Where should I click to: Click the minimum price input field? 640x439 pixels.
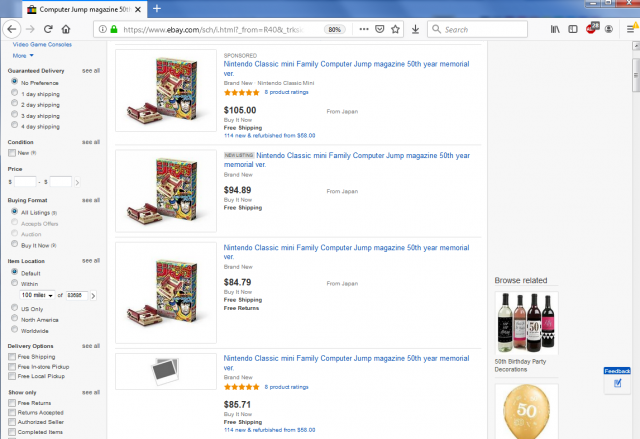(25, 181)
